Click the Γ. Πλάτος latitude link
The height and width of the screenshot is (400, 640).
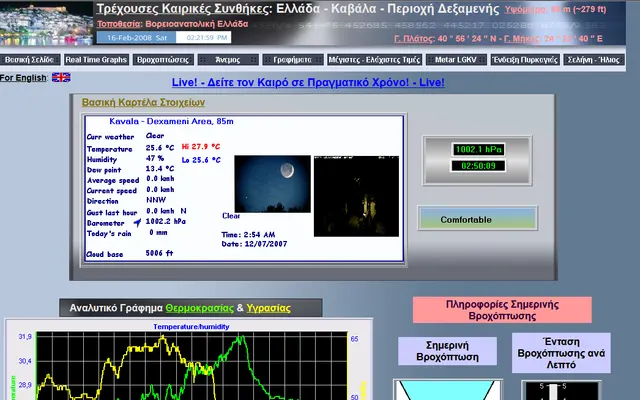413,39
